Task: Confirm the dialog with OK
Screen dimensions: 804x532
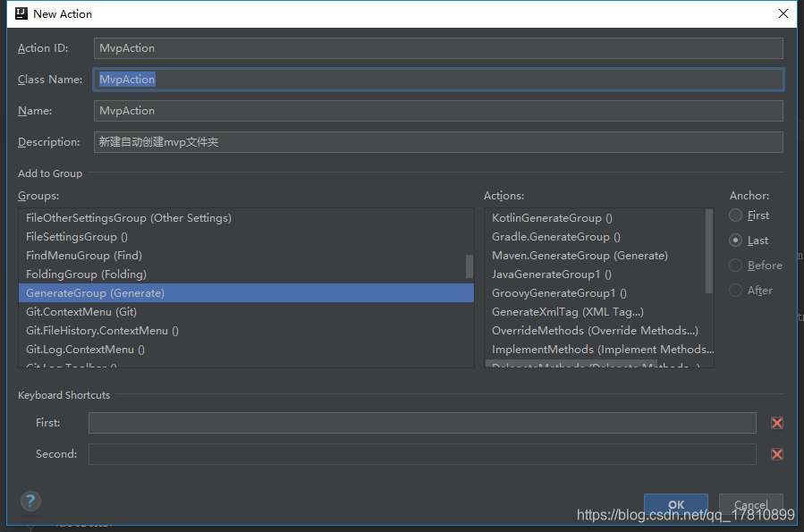Action: [676, 504]
